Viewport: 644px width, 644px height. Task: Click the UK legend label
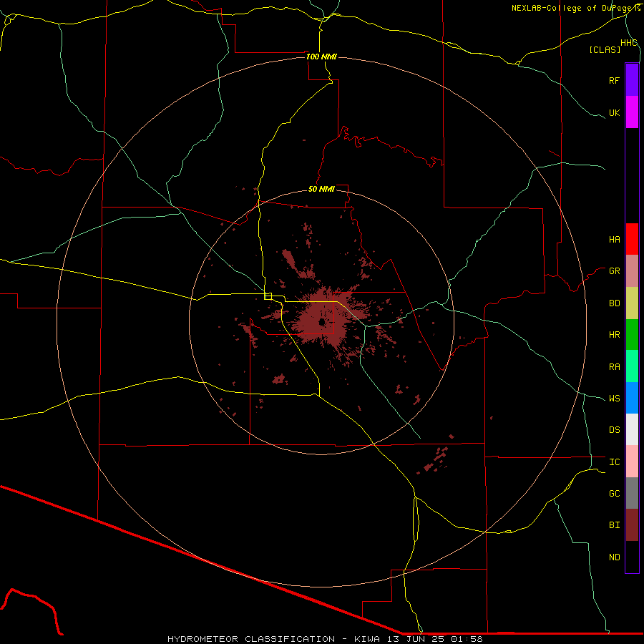click(x=614, y=112)
